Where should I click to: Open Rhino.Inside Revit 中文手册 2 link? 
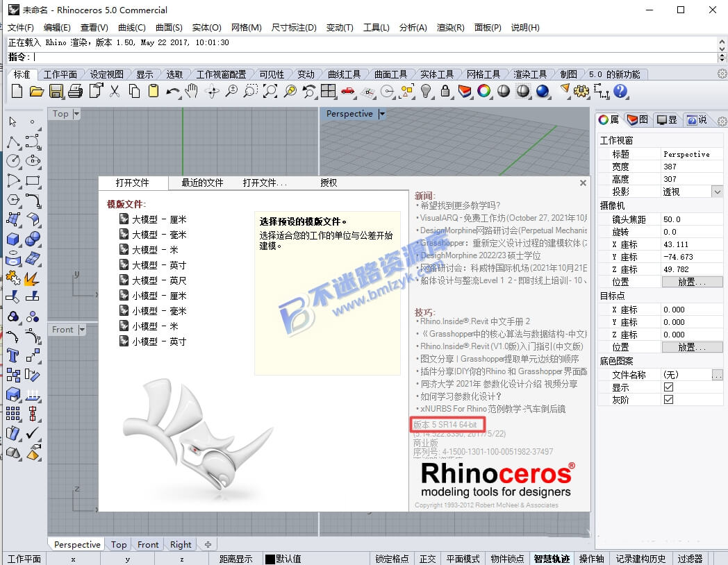(475, 321)
